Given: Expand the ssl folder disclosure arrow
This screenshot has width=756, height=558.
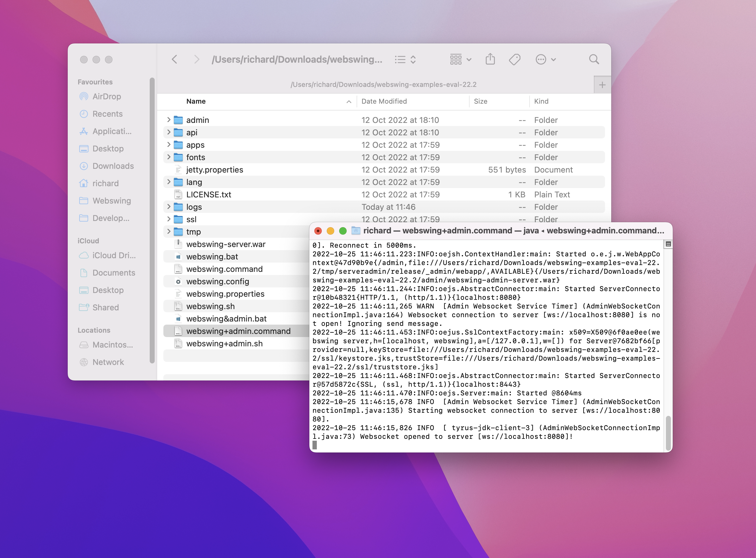Looking at the screenshot, I should pos(169,219).
